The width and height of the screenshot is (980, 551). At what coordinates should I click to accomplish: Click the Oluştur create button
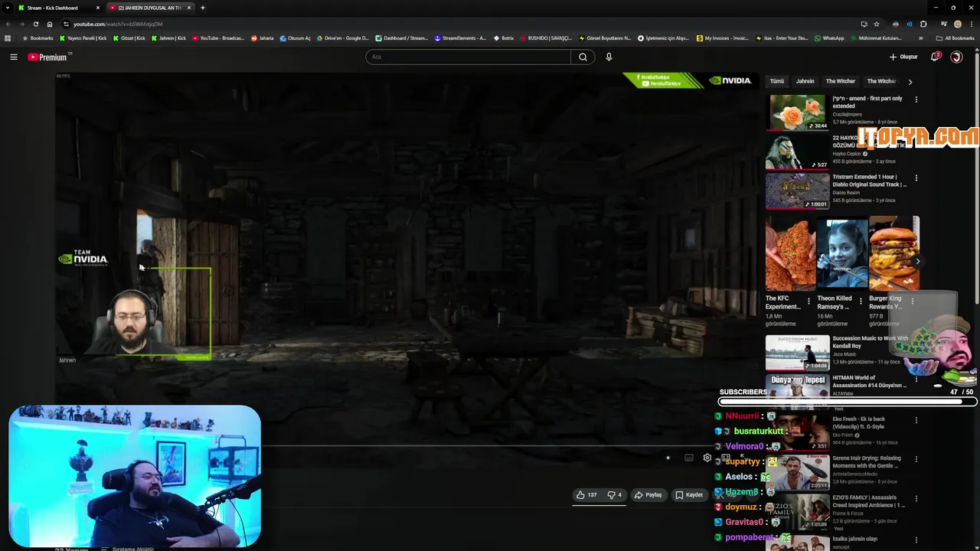[903, 57]
